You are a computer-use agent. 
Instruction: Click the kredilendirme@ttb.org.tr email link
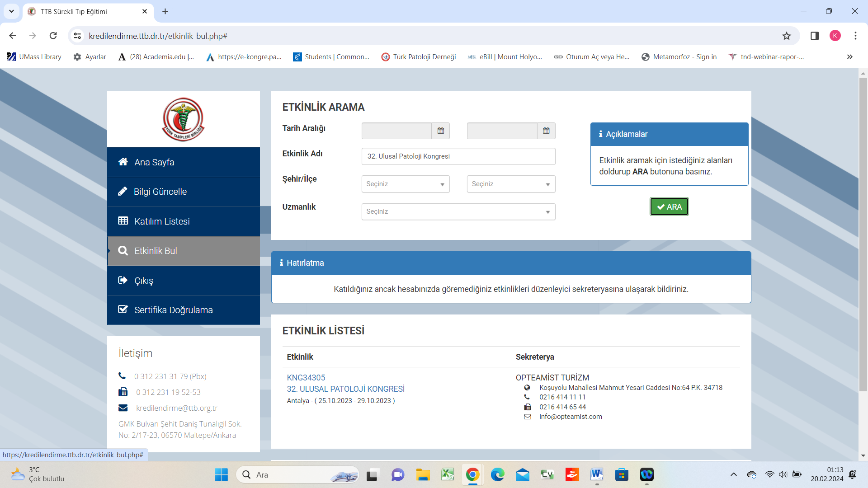coord(177,408)
